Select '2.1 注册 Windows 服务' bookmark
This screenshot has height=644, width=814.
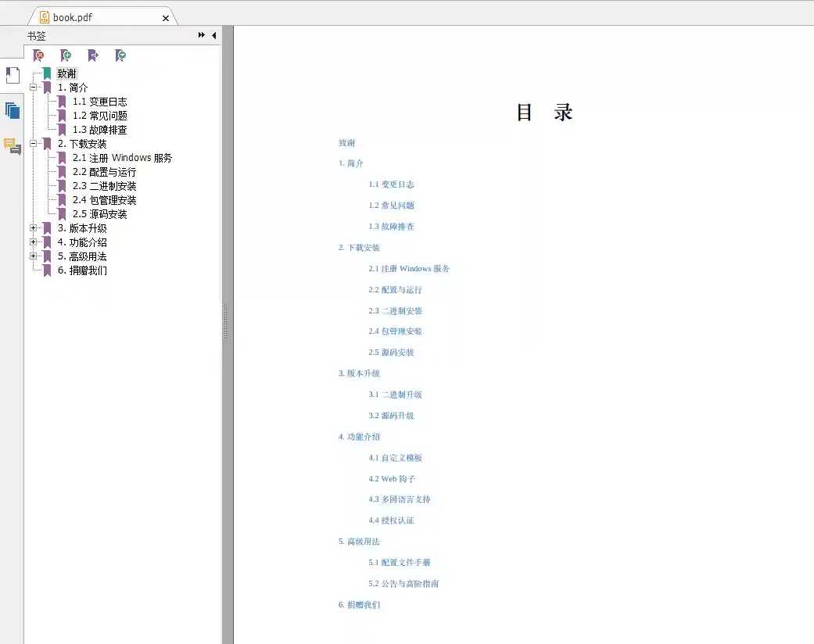click(x=122, y=158)
